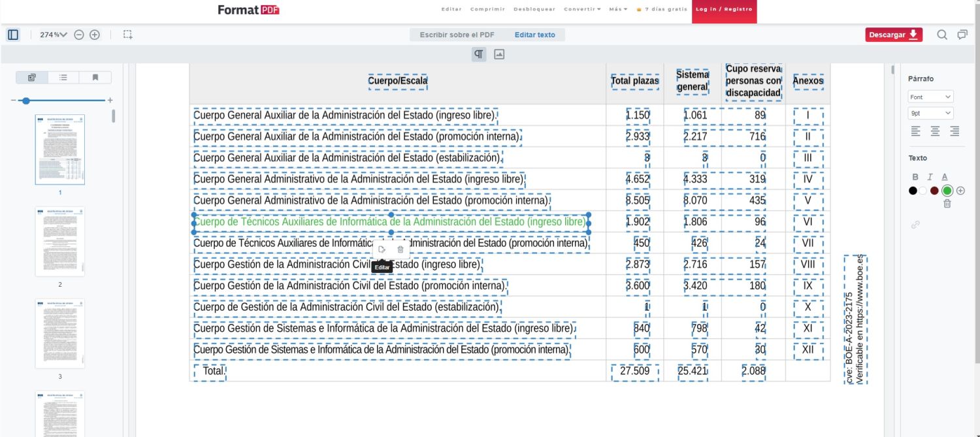The width and height of the screenshot is (980, 437).
Task: Toggle the left sidebar visibility
Action: coord(13,34)
